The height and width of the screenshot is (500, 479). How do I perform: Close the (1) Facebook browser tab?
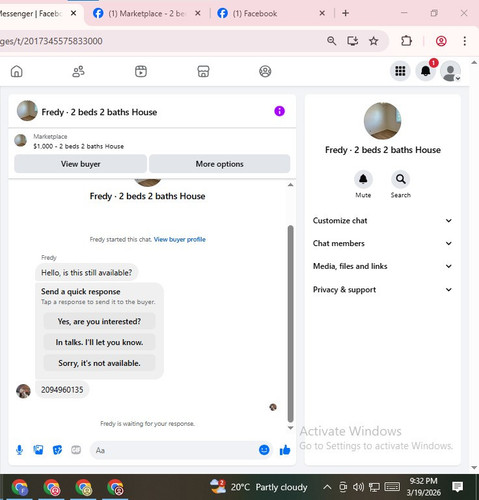point(322,13)
